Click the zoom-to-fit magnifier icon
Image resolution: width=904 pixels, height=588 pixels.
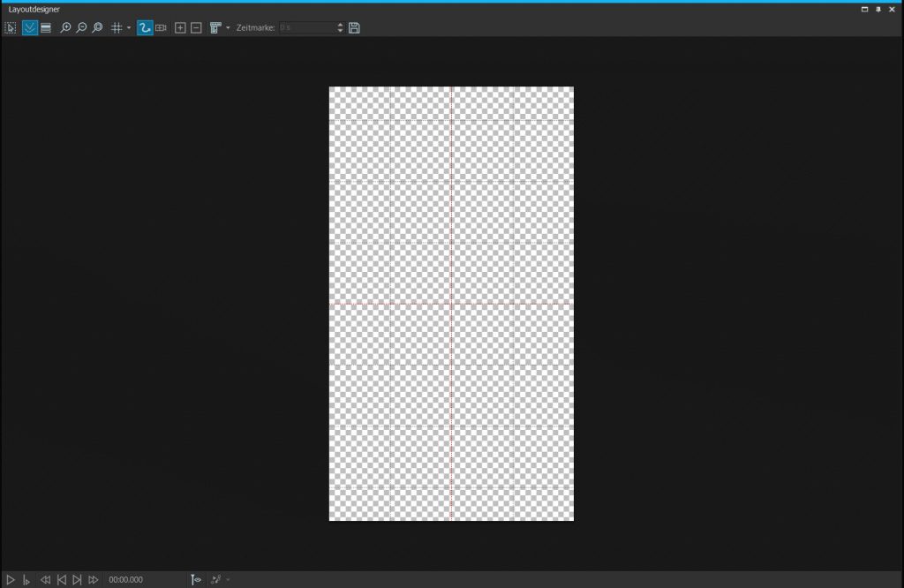[97, 28]
